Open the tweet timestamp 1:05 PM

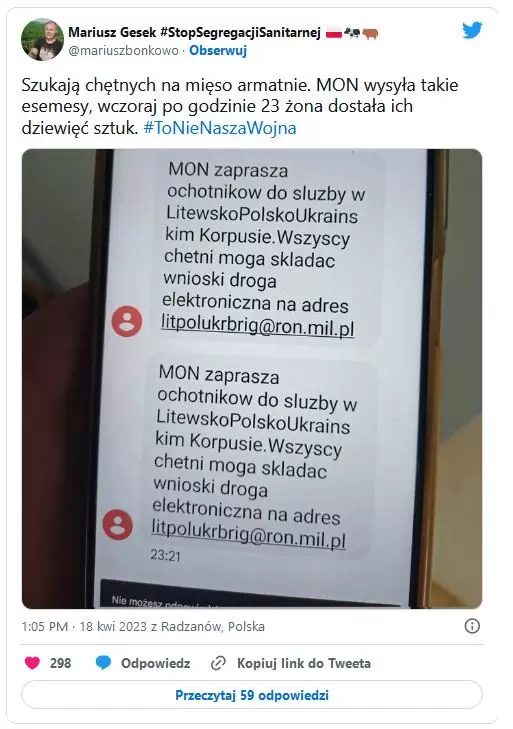pyautogui.click(x=45, y=626)
